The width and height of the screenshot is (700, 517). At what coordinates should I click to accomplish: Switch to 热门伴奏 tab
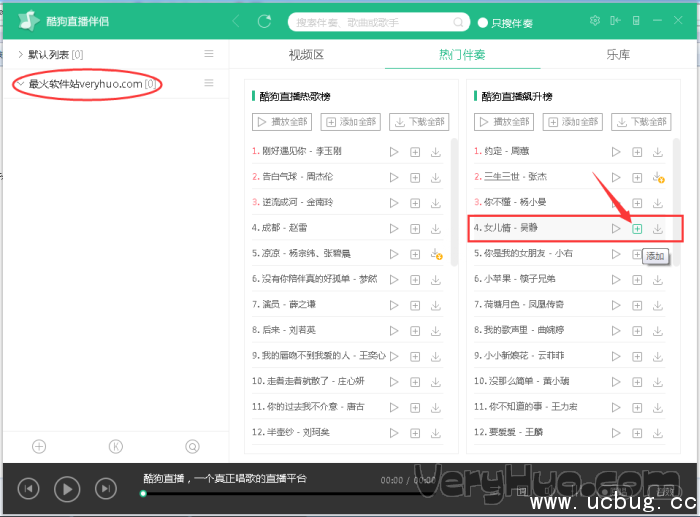(462, 54)
